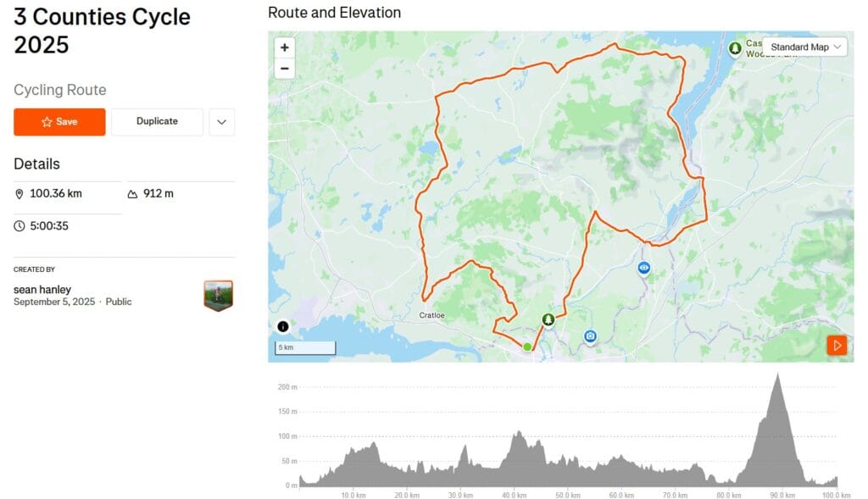
Task: Click the blue camera photo marker
Action: (590, 336)
